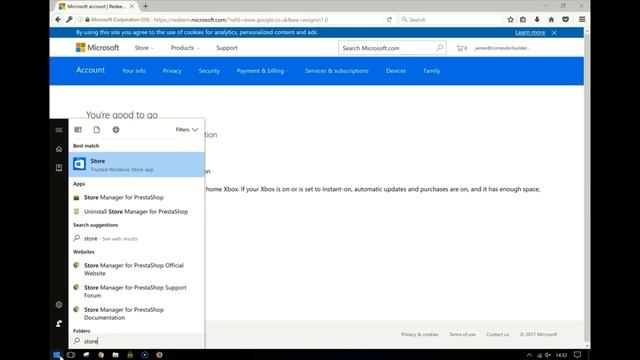Click the volume icon in system tray
The image size is (640, 360).
coord(548,355)
